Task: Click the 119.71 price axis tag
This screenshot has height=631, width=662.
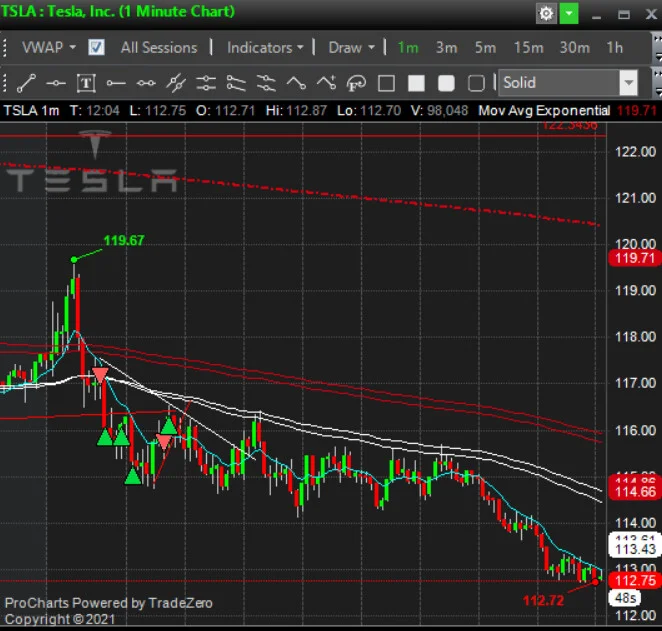Action: pos(635,257)
